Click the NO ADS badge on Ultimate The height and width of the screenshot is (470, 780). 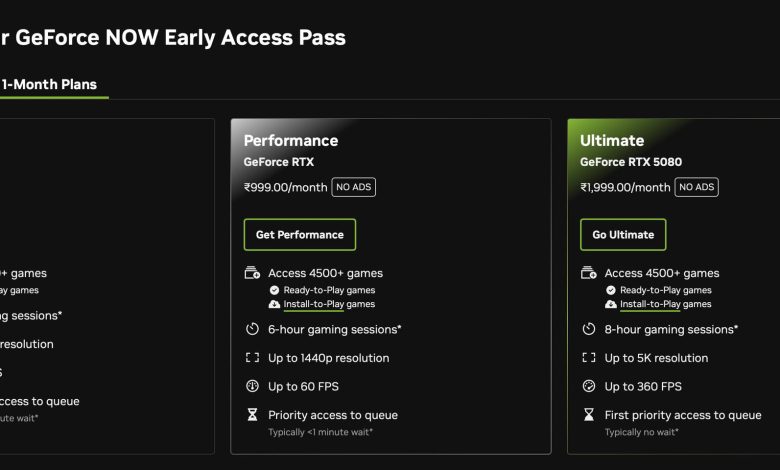coord(696,187)
